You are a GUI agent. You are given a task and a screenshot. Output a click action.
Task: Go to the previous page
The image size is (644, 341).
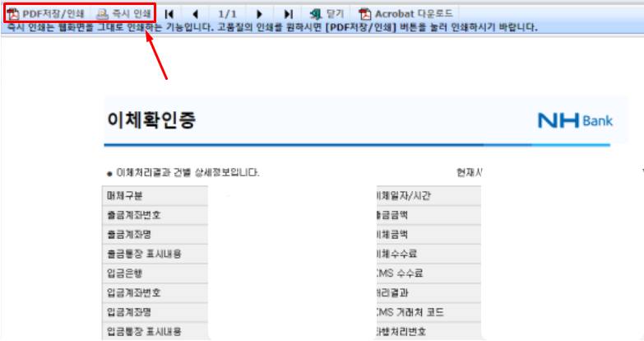pyautogui.click(x=196, y=14)
